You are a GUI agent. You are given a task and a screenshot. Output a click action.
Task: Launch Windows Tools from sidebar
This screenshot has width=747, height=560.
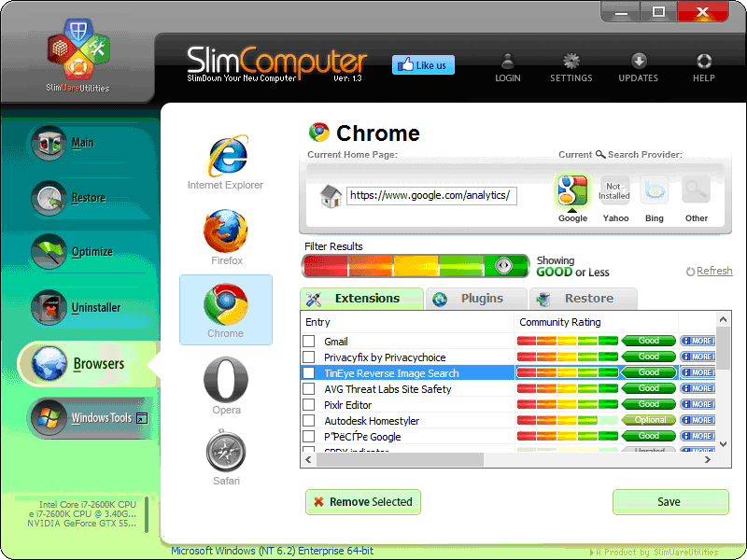(x=91, y=417)
